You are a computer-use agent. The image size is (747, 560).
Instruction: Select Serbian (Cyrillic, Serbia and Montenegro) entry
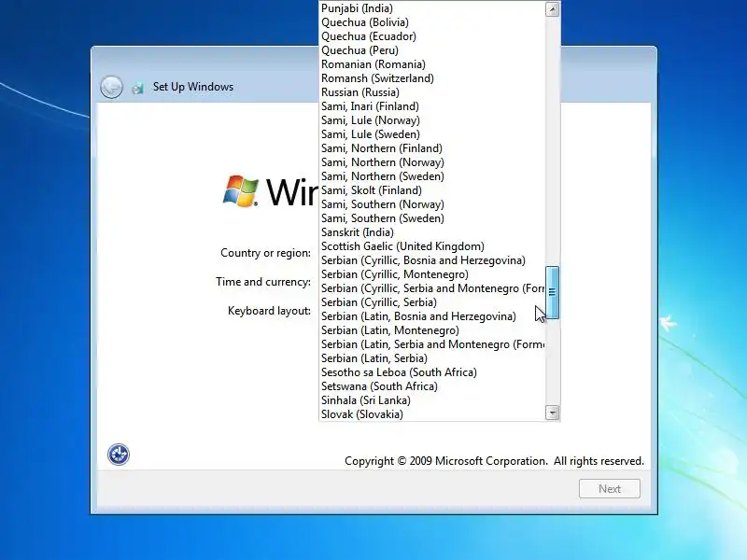coord(432,288)
